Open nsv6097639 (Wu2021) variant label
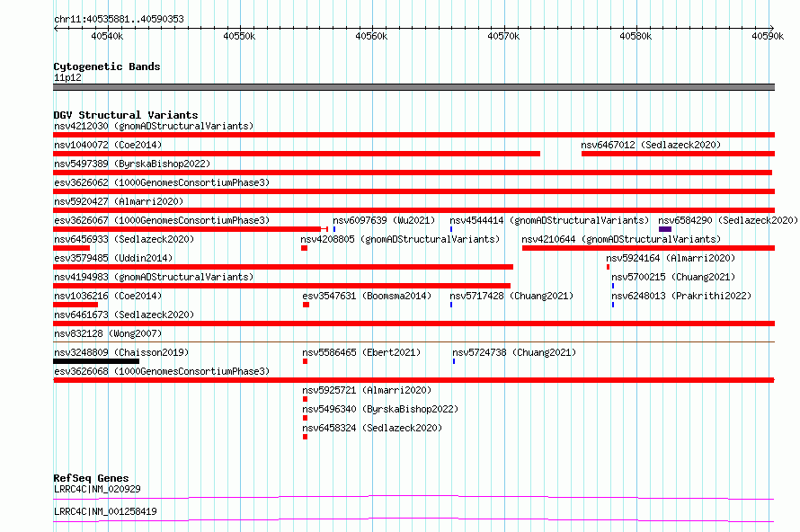This screenshot has height=532, width=800. [384, 220]
